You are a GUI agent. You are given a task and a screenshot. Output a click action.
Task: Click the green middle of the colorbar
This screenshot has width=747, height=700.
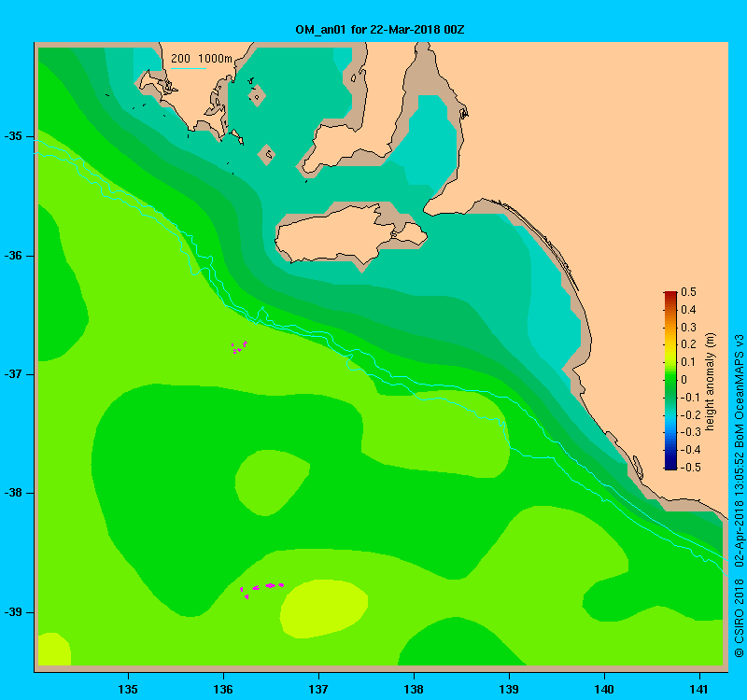pyautogui.click(x=670, y=380)
